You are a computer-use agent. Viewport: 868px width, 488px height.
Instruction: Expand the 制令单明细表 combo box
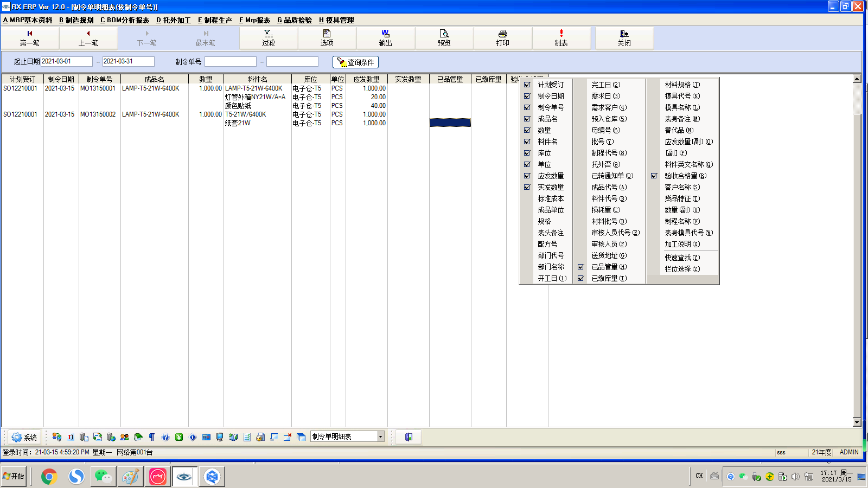(381, 436)
